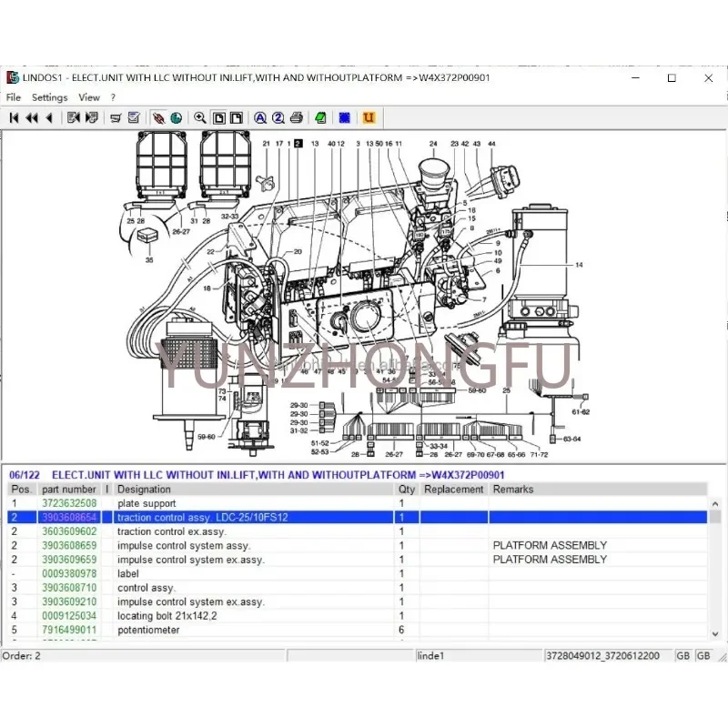Click the second page view icon
The image size is (728, 728).
click(x=237, y=118)
